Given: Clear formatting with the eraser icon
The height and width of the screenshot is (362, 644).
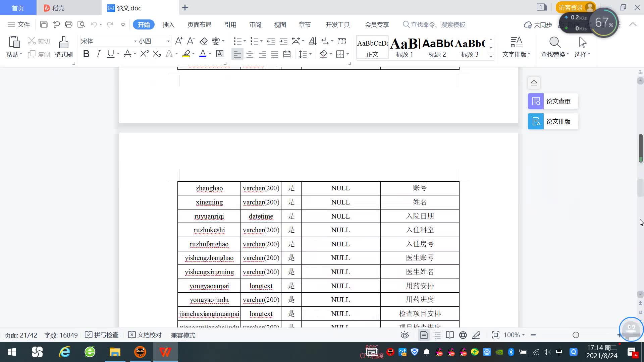Looking at the screenshot, I should point(204,41).
